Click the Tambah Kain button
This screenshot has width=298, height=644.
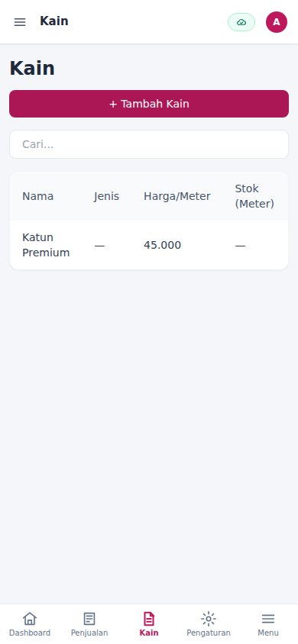coord(149,104)
